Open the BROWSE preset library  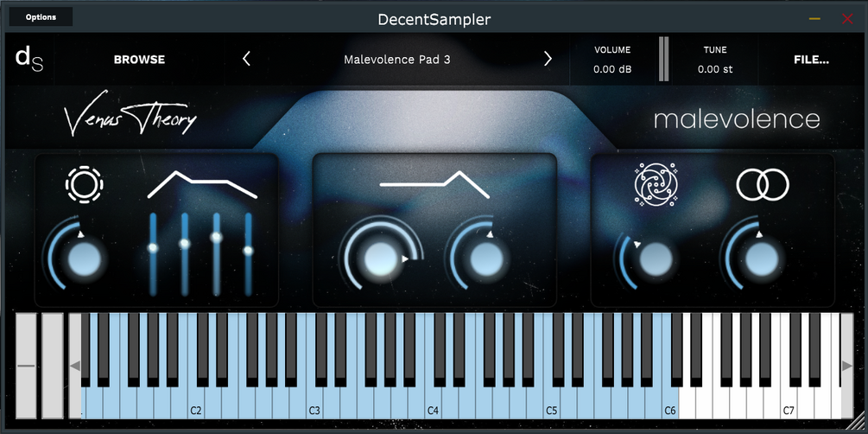click(x=140, y=60)
